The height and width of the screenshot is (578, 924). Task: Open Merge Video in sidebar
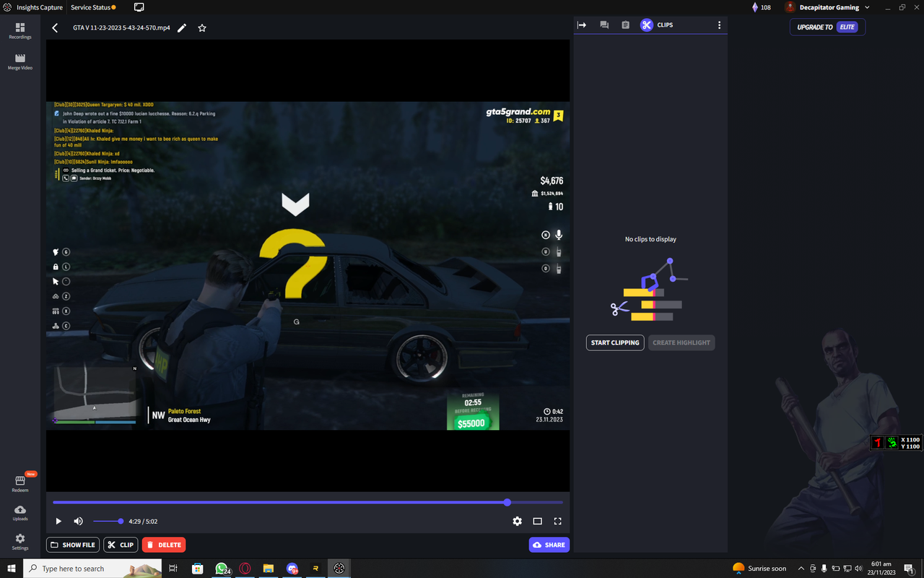(20, 61)
